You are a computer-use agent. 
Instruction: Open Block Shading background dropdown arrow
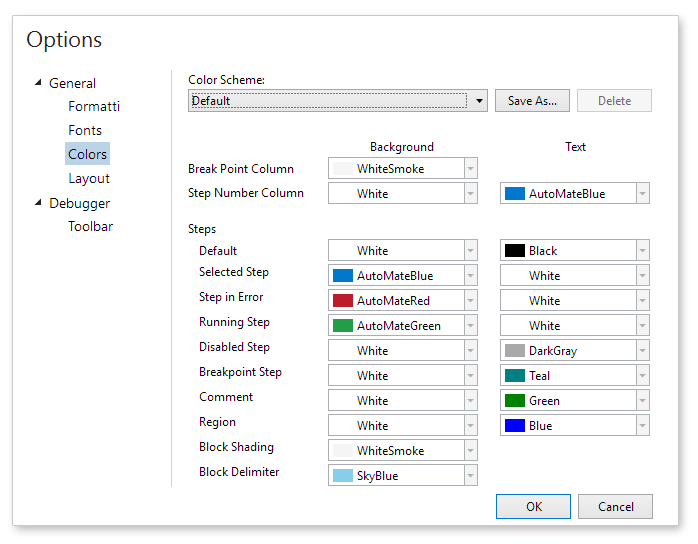pyautogui.click(x=470, y=451)
